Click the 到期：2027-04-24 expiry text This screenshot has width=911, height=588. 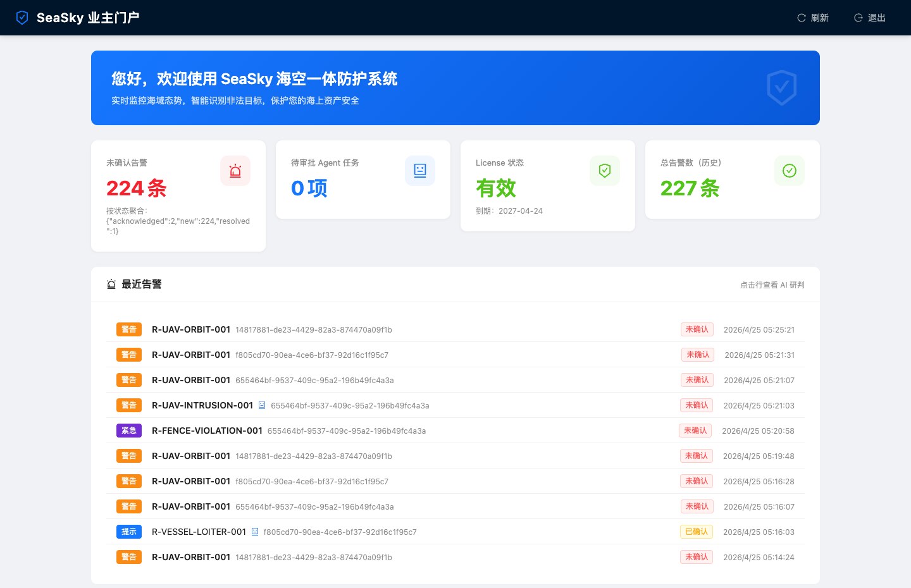(x=509, y=211)
